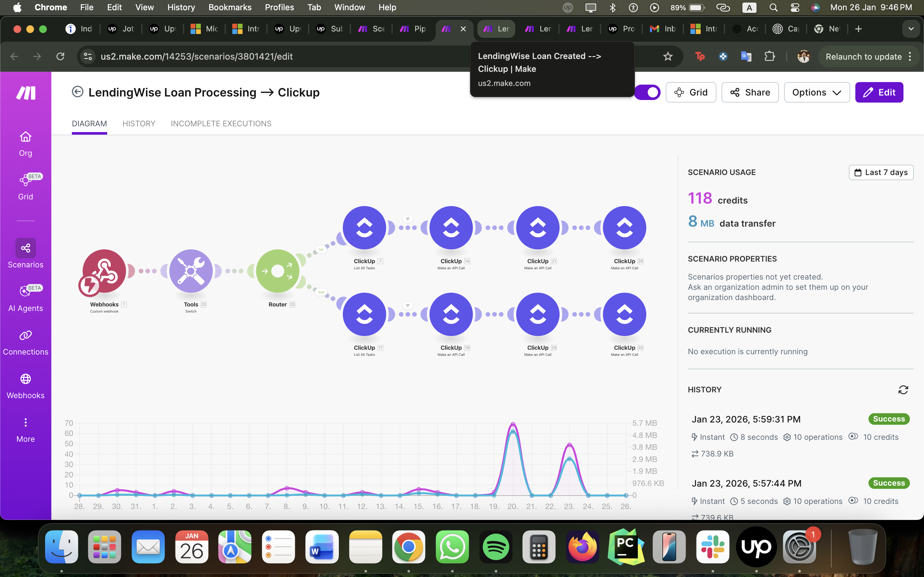Click the Make logo at top left

pyautogui.click(x=25, y=92)
